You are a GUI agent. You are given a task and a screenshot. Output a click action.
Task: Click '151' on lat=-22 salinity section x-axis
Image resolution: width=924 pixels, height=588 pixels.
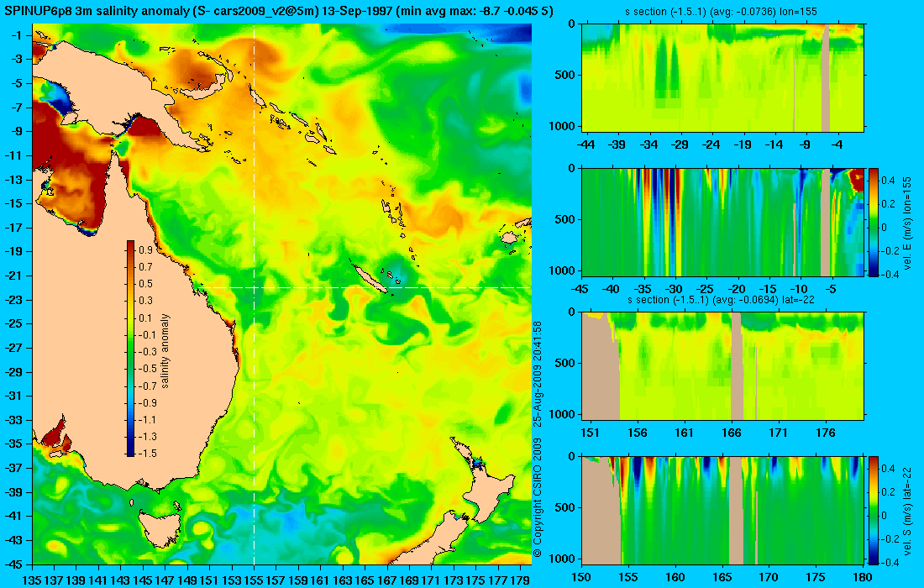pos(590,433)
